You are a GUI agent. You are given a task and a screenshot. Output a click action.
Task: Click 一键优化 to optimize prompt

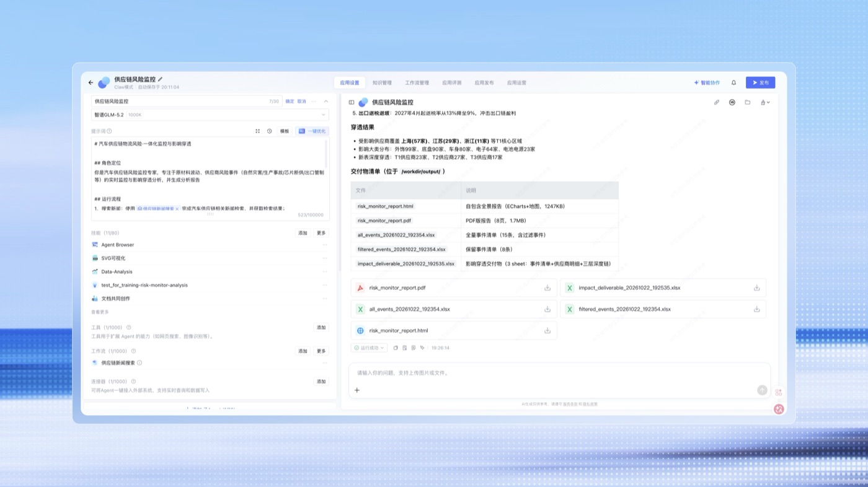[312, 131]
